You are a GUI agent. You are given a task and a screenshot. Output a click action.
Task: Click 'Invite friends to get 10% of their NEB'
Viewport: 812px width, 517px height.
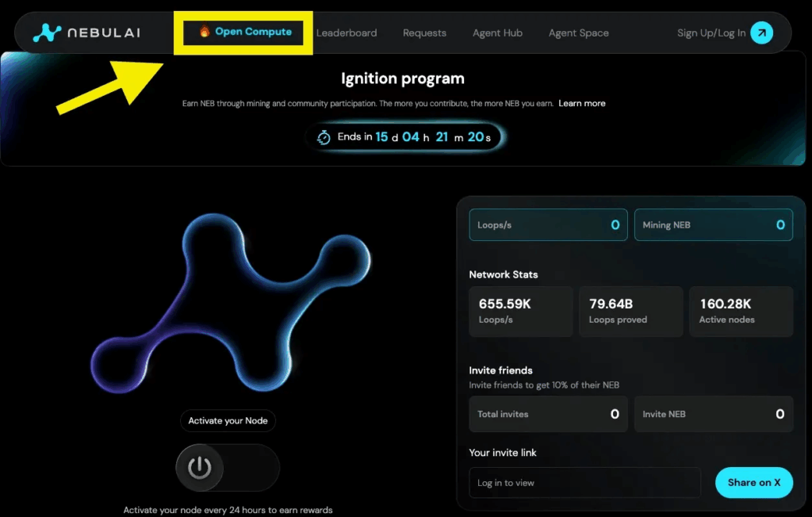point(544,385)
